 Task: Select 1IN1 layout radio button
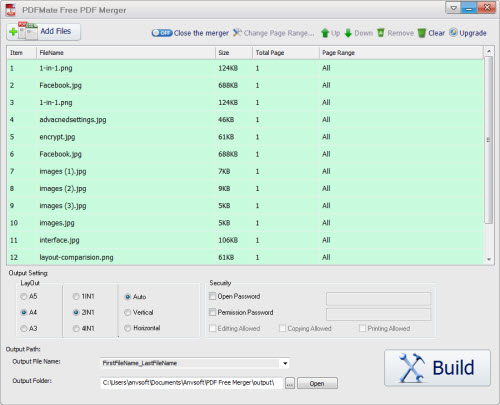tap(76, 296)
